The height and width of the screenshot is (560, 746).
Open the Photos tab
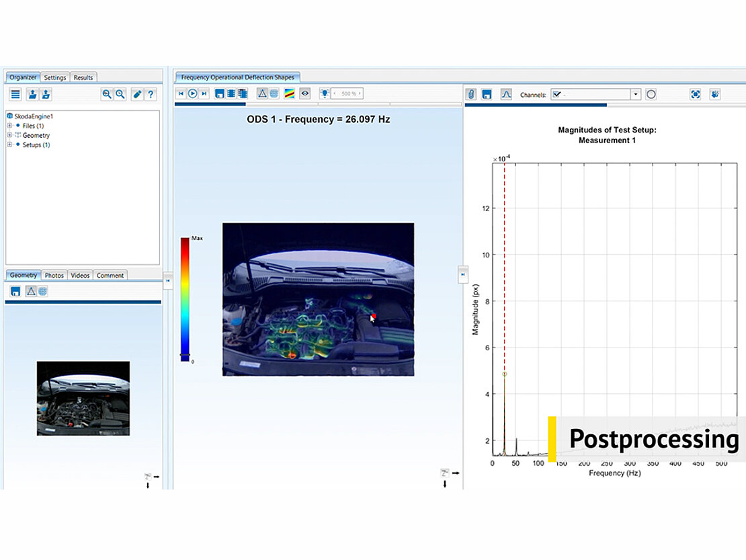(x=54, y=276)
